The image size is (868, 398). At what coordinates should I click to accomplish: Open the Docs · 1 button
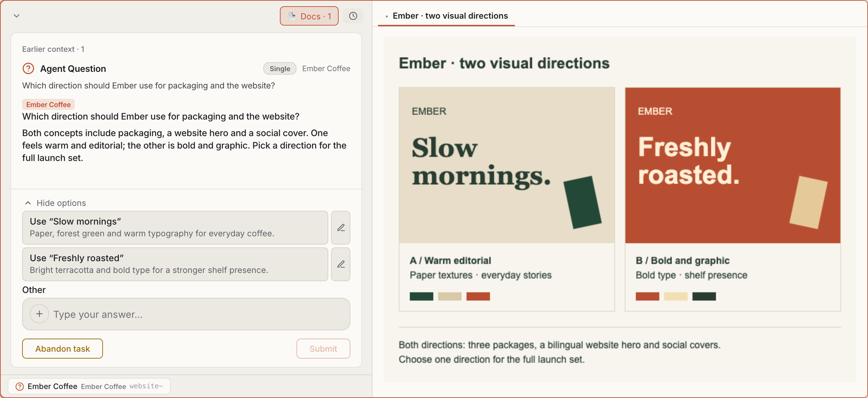point(309,16)
